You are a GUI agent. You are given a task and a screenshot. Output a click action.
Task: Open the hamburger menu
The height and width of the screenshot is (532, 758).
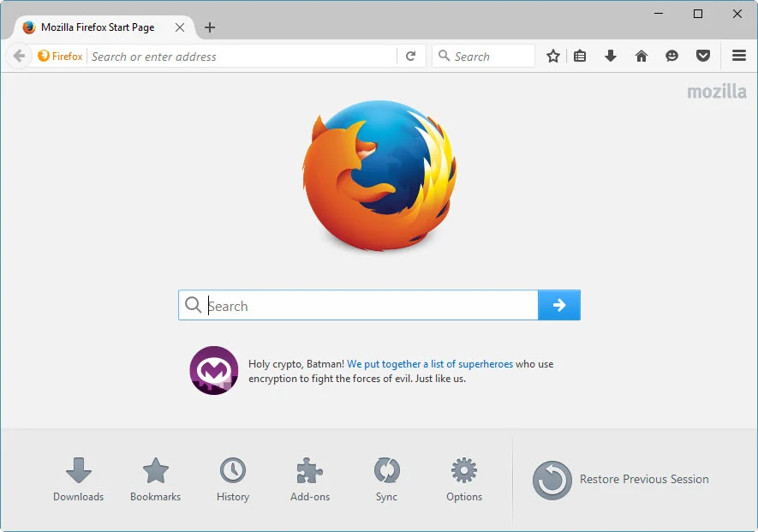coord(738,56)
